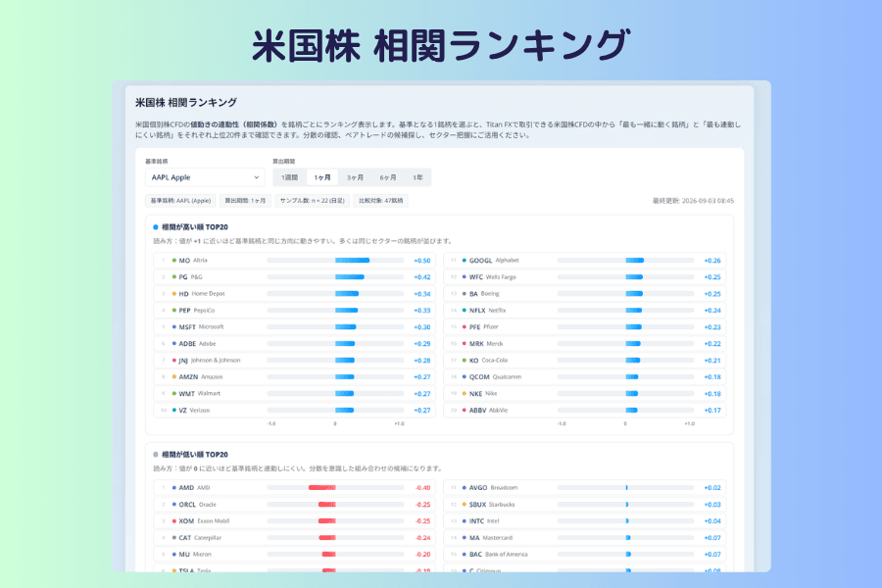This screenshot has width=882, height=588.
Task: Click the 米国株 相関ランキング panel title
Action: (x=186, y=102)
